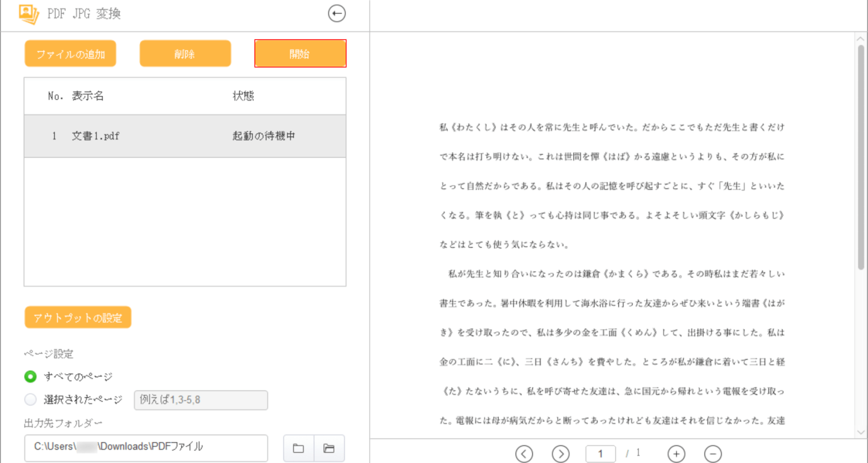Click the No. column header
This screenshot has height=463, width=868.
tap(55, 96)
